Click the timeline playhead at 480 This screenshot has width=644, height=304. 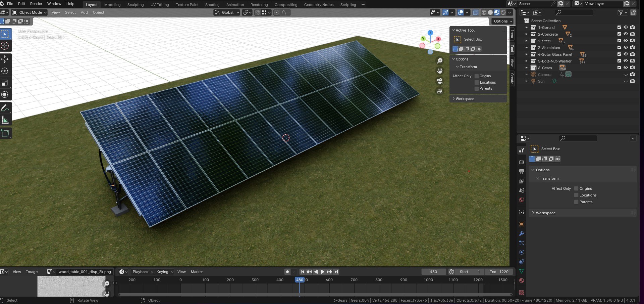pyautogui.click(x=300, y=280)
